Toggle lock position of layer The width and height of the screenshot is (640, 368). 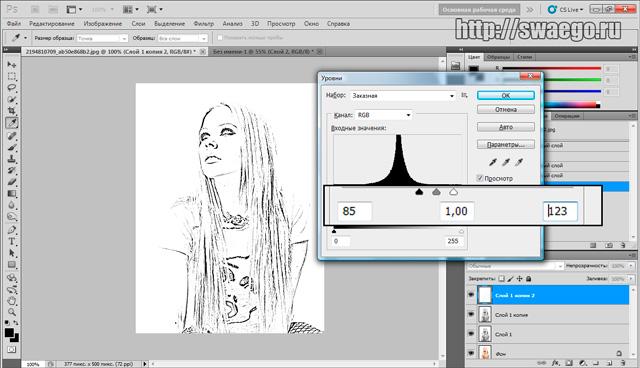coord(520,279)
